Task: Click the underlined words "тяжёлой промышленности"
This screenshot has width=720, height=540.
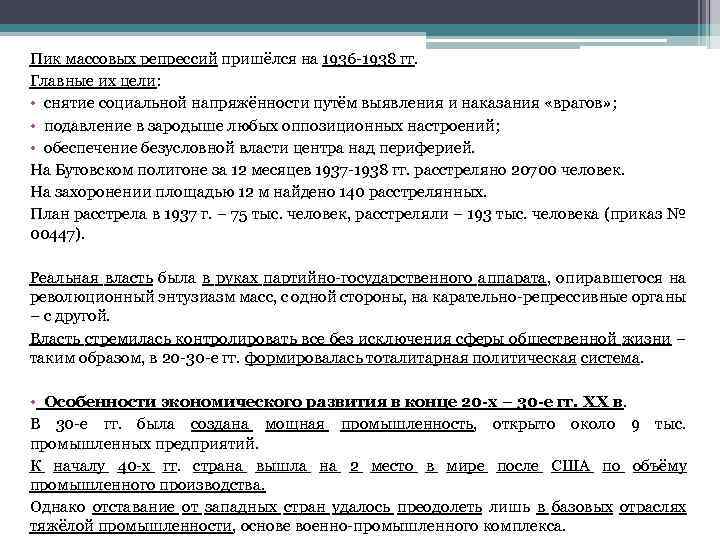Action: (x=131, y=526)
